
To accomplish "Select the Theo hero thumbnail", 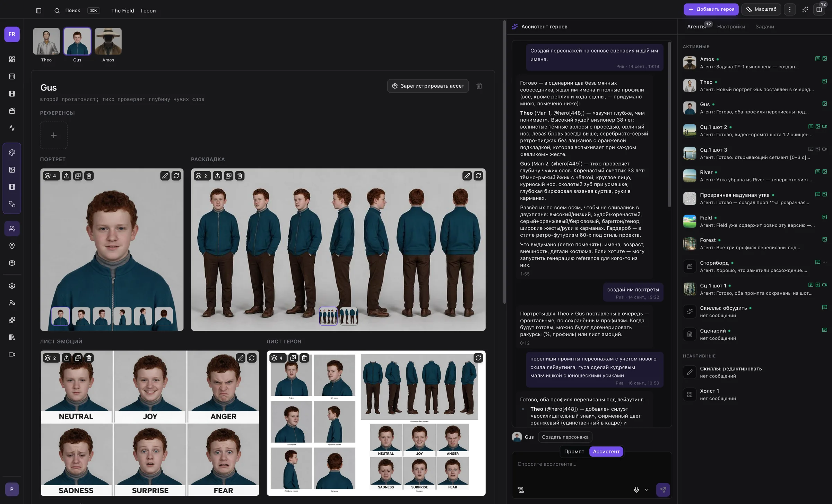I will pyautogui.click(x=46, y=41).
